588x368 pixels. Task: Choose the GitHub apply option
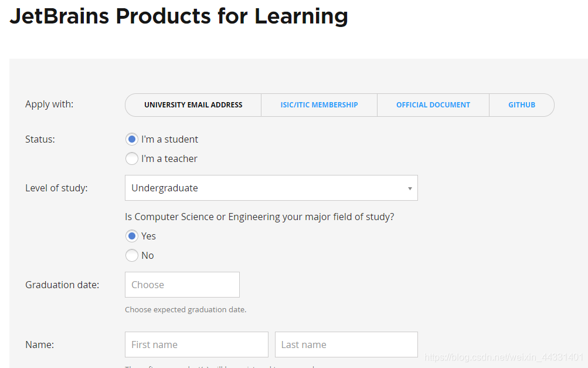tap(521, 105)
